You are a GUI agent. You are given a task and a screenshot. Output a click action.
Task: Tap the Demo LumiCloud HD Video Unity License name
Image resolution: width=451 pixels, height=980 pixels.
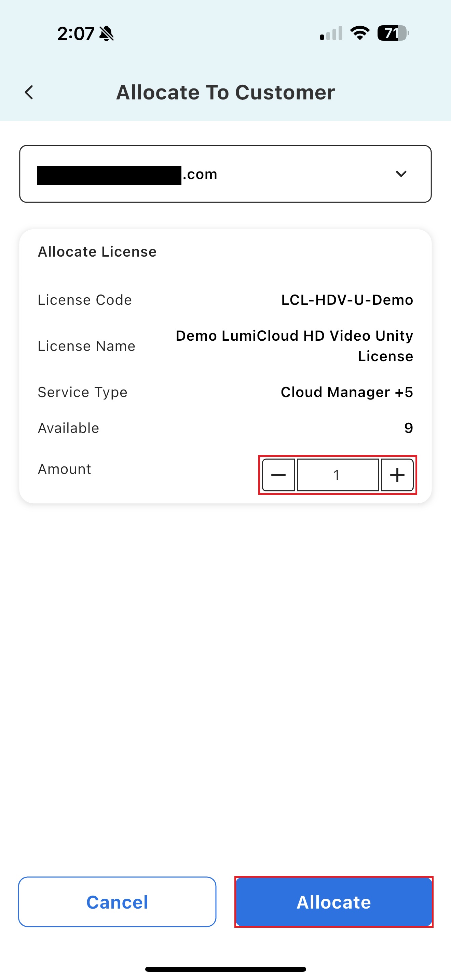pos(294,346)
